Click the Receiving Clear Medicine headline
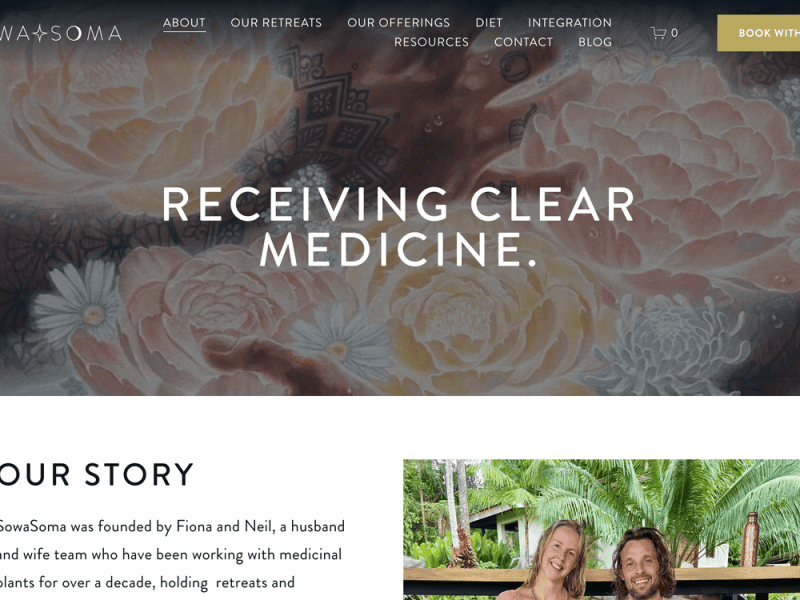800x600 pixels. [x=398, y=227]
